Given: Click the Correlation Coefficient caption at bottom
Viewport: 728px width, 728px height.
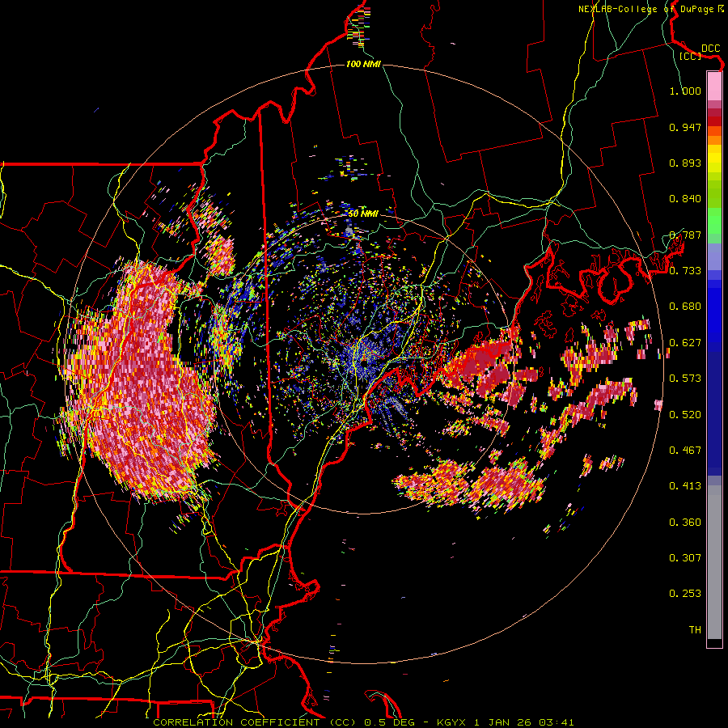Looking at the screenshot, I should click(x=363, y=722).
